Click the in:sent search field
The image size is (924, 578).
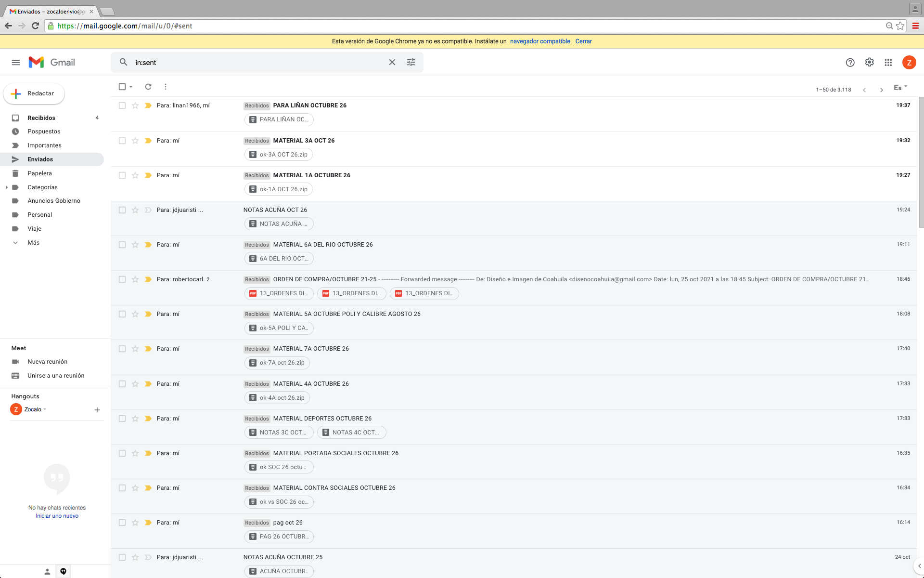(260, 63)
